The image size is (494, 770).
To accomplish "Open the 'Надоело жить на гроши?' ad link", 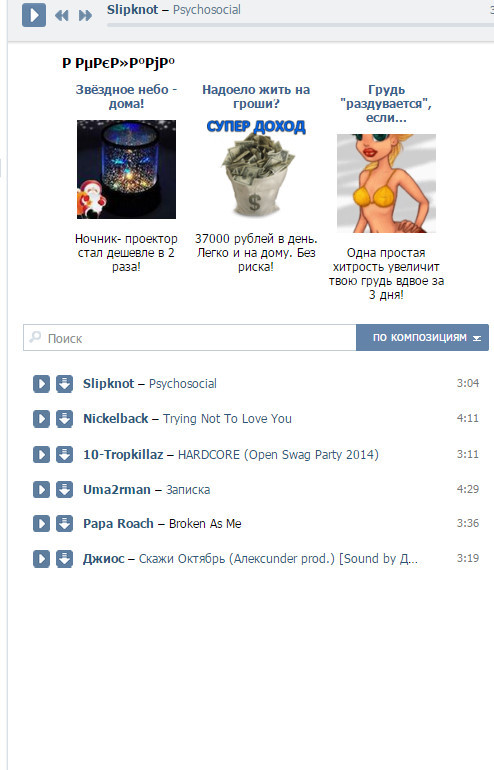I will [x=256, y=97].
